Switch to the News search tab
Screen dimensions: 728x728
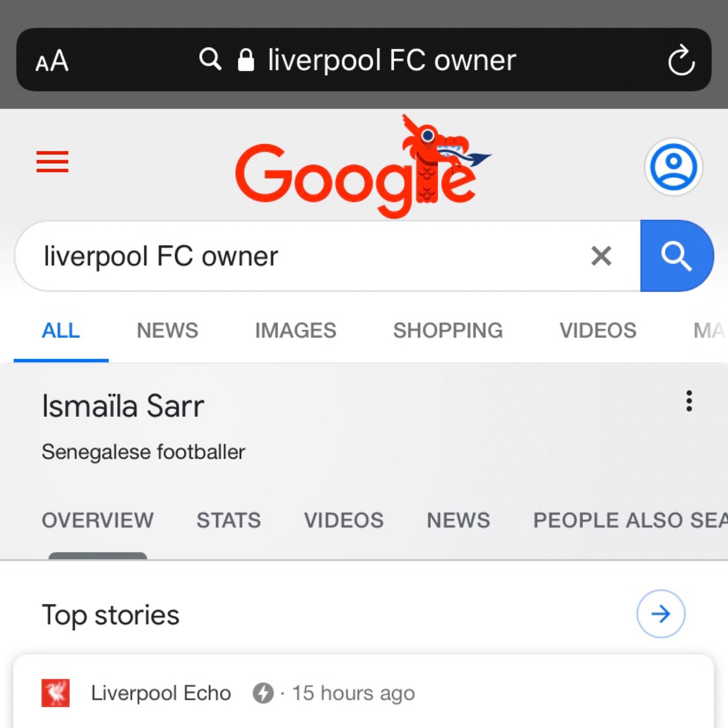click(x=167, y=331)
